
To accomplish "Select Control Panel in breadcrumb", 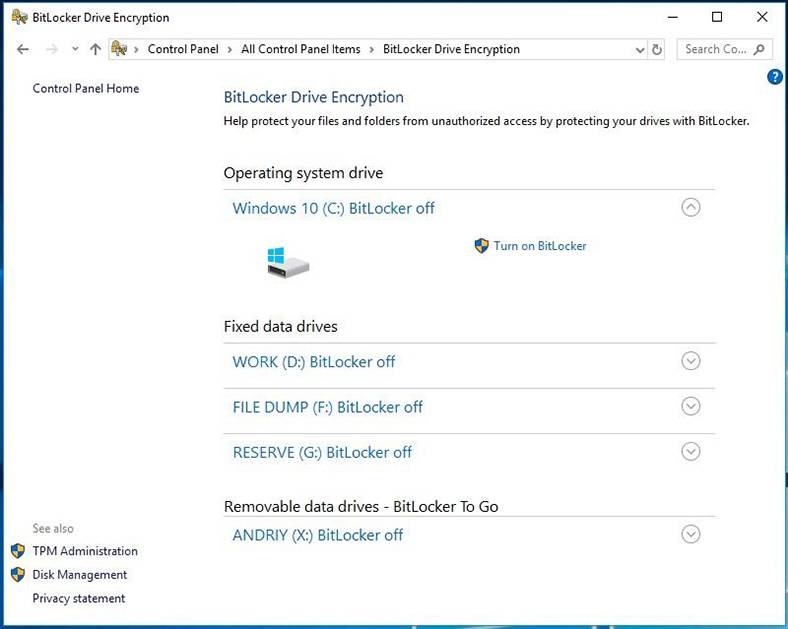I will coord(183,49).
